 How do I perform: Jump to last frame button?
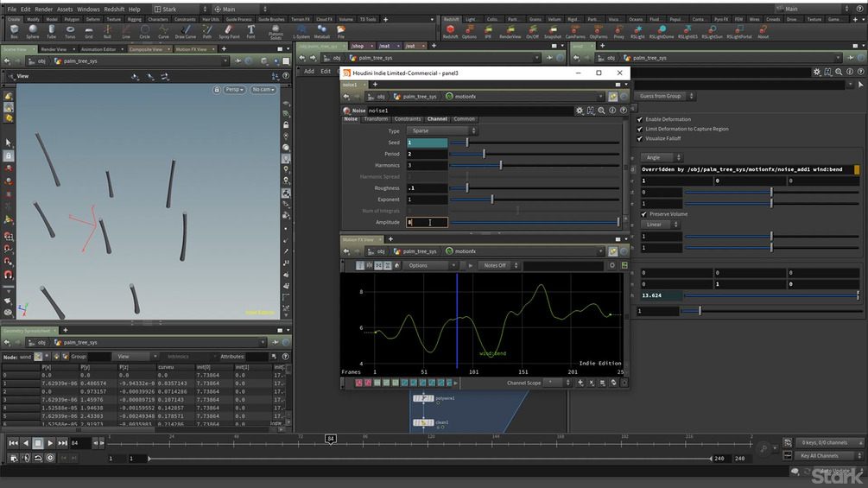pyautogui.click(x=62, y=443)
